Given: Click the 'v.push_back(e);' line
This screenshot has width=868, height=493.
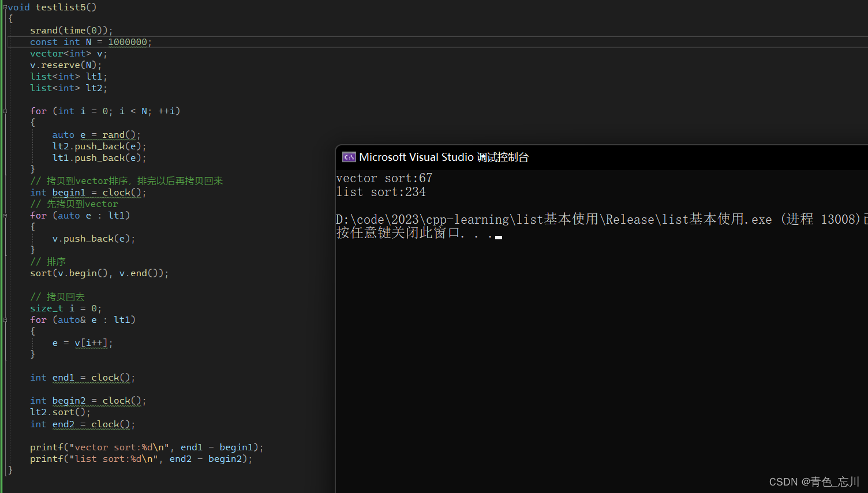Looking at the screenshot, I should (x=93, y=239).
